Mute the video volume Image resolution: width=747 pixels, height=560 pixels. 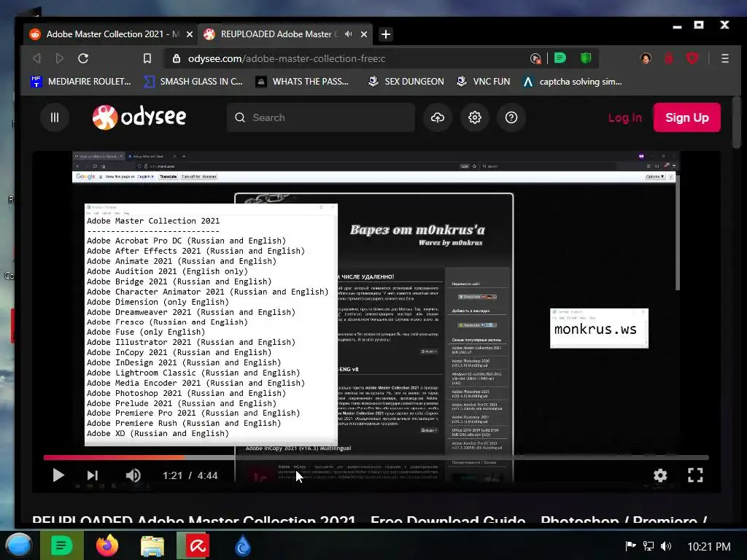[133, 475]
